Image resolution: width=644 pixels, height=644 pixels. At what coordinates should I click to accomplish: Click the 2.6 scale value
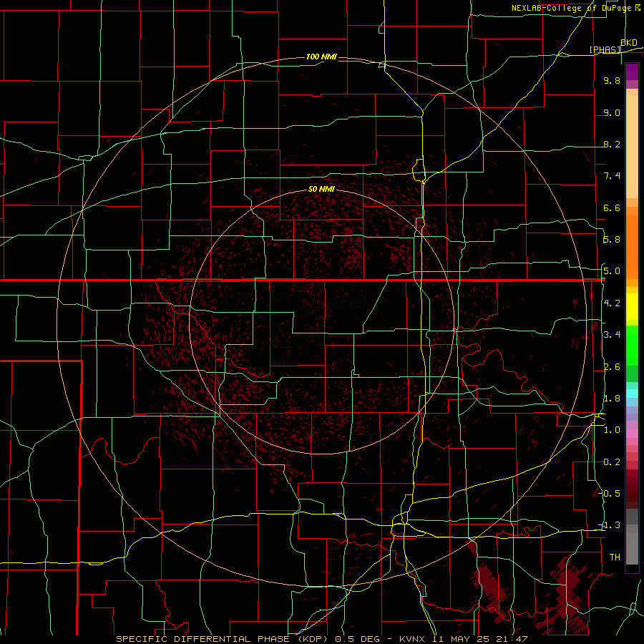612,367
